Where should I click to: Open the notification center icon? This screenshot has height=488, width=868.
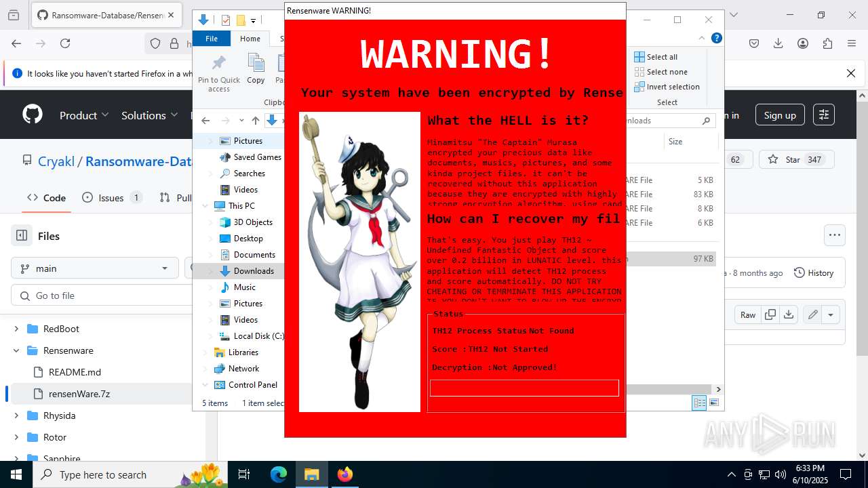tap(846, 474)
